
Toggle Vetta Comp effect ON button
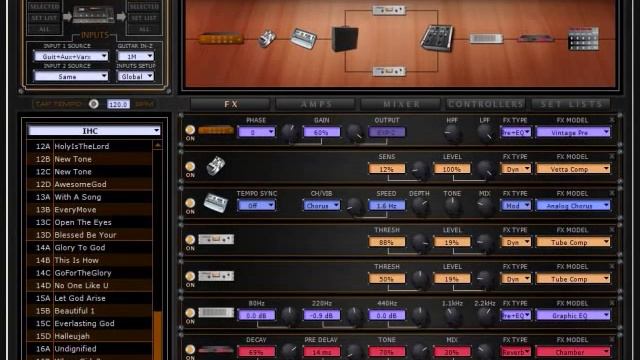tap(190, 167)
